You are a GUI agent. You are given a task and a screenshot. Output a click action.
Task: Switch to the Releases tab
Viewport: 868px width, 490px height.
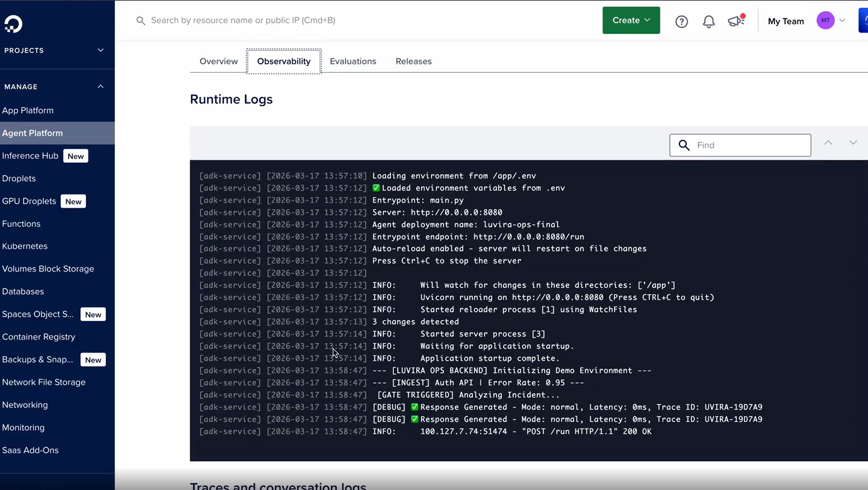click(413, 61)
